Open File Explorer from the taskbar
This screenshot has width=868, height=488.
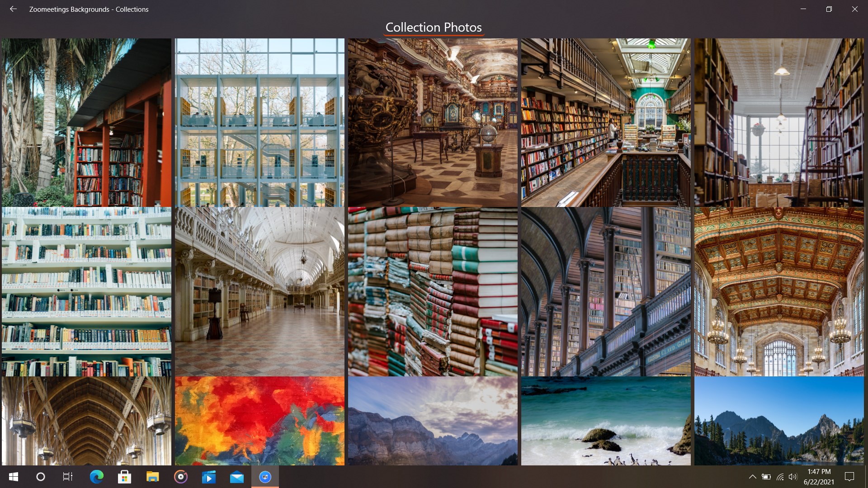pyautogui.click(x=152, y=477)
